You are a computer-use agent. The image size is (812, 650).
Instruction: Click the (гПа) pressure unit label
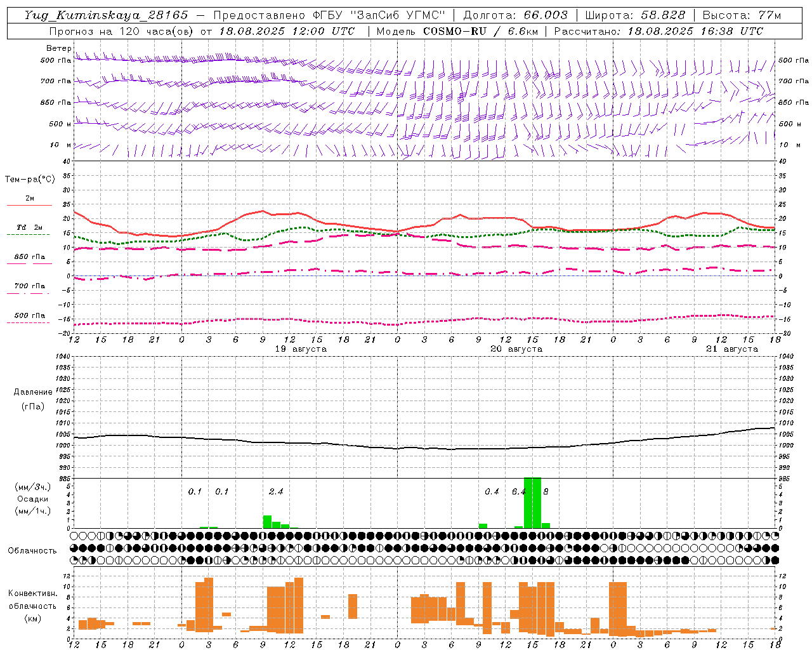click(33, 406)
